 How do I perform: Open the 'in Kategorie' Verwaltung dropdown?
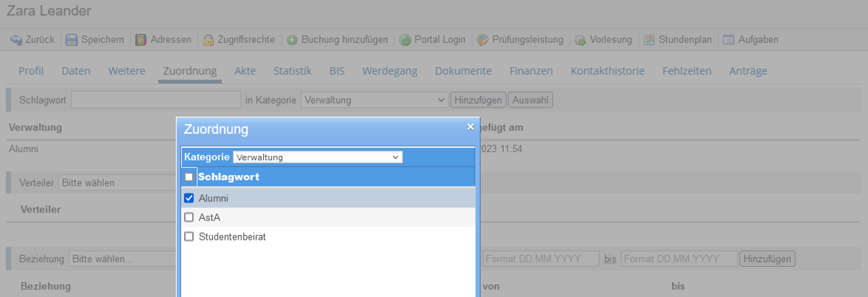pyautogui.click(x=374, y=100)
